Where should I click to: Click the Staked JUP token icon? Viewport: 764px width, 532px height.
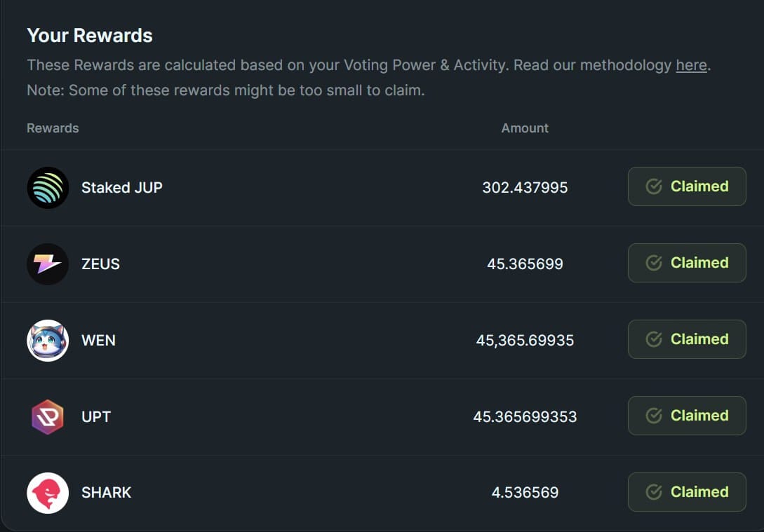click(x=48, y=188)
